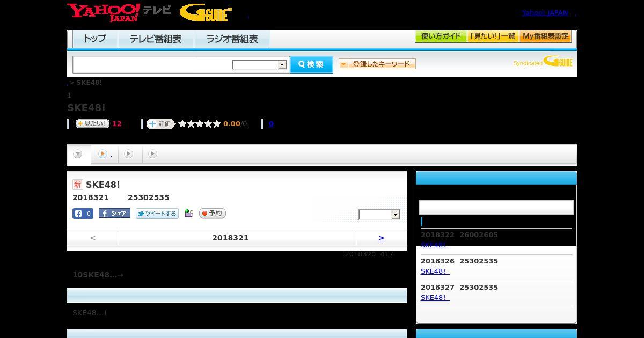Screen dimensions: 644x338
Task: Click the 評価 plus button
Action: pyautogui.click(x=161, y=124)
